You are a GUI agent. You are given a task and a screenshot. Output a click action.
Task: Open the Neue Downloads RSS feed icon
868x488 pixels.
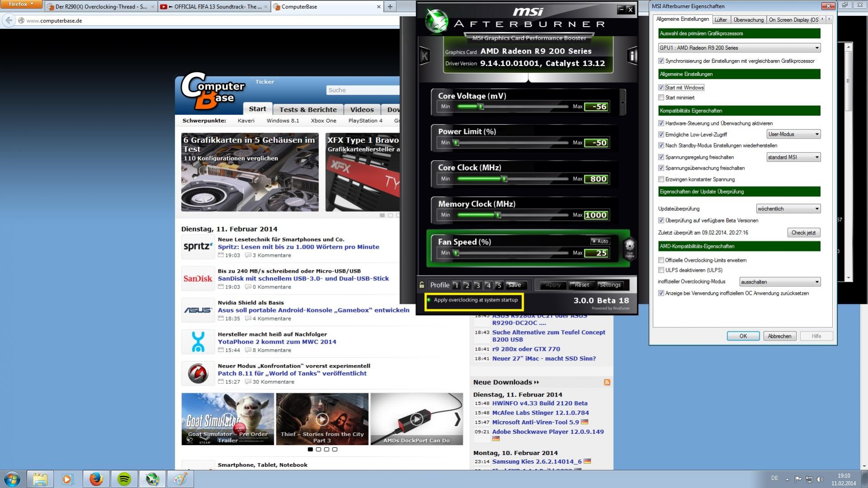point(607,382)
